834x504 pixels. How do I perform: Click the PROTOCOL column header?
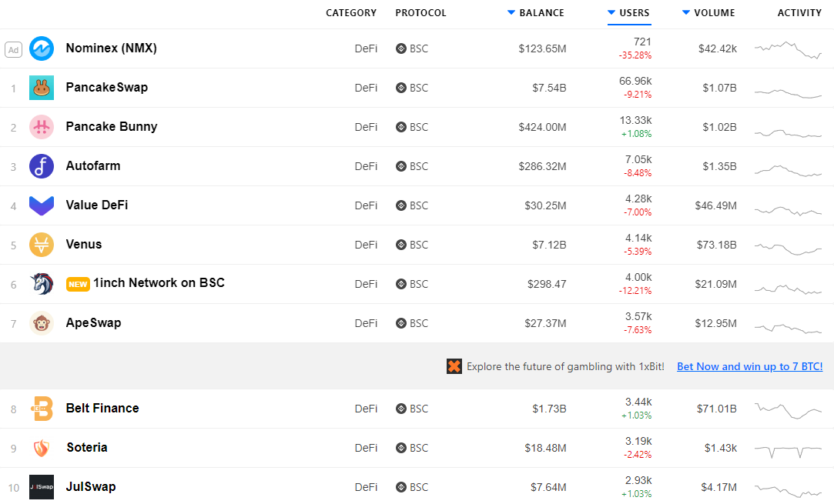[420, 13]
